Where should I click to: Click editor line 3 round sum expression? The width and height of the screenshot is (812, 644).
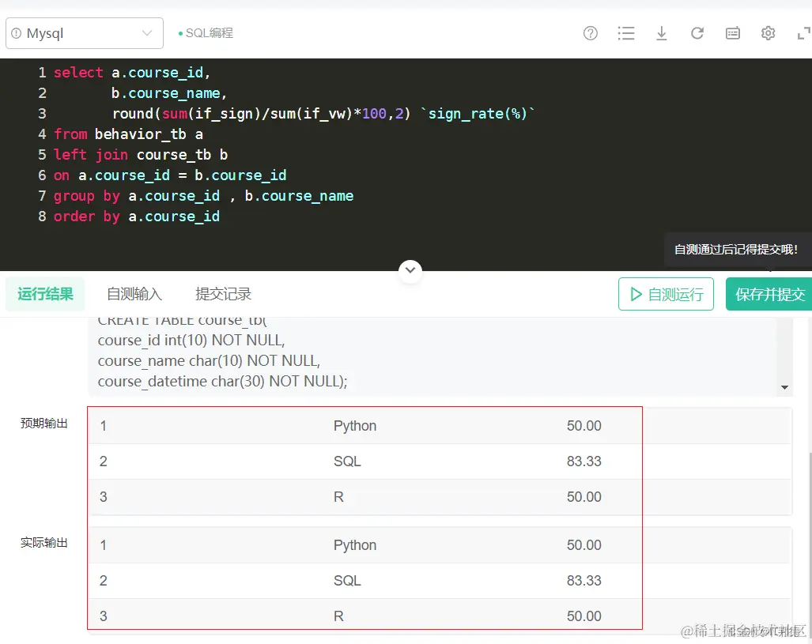[323, 113]
